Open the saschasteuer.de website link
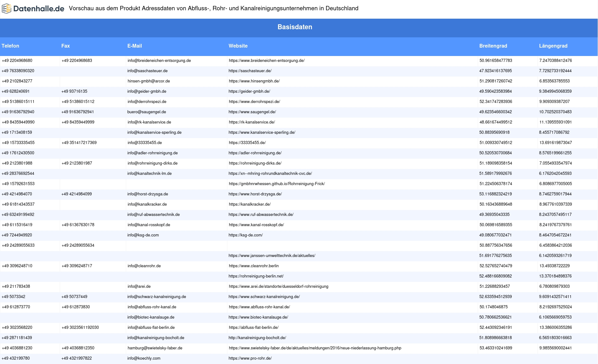Viewport: 598px width, 364px height. pyautogui.click(x=250, y=71)
